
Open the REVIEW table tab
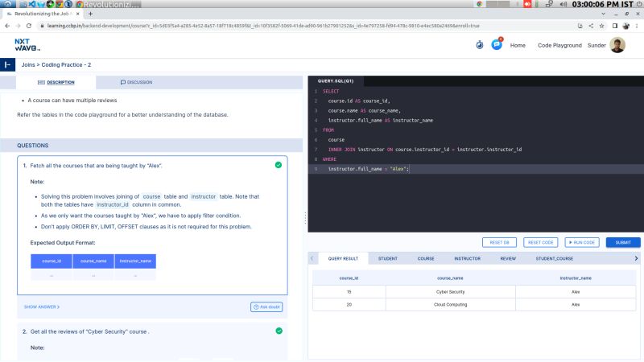(508, 258)
